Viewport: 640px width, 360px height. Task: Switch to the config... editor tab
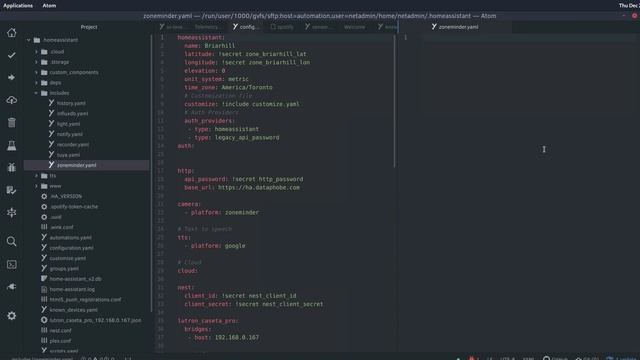point(247,27)
